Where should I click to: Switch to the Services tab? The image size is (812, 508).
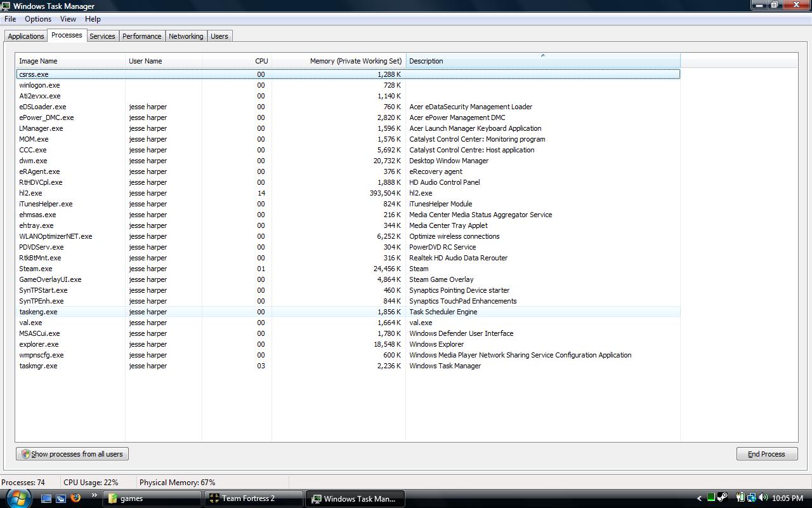coord(102,36)
